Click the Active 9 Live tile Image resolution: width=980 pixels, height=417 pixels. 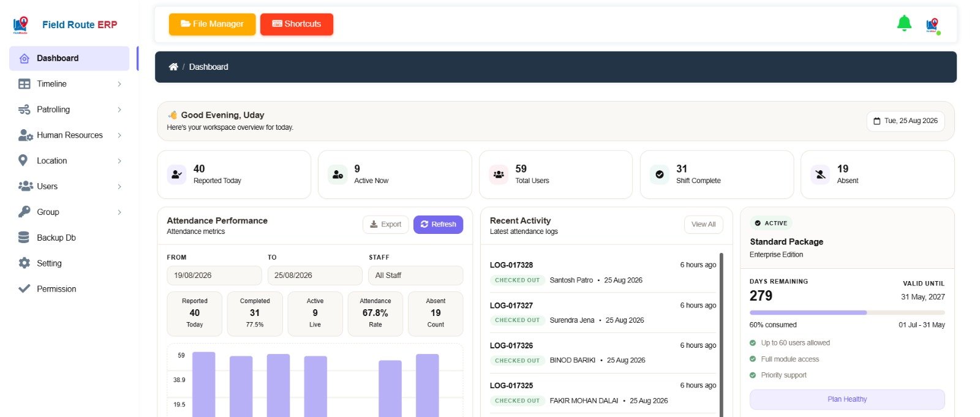(315, 314)
